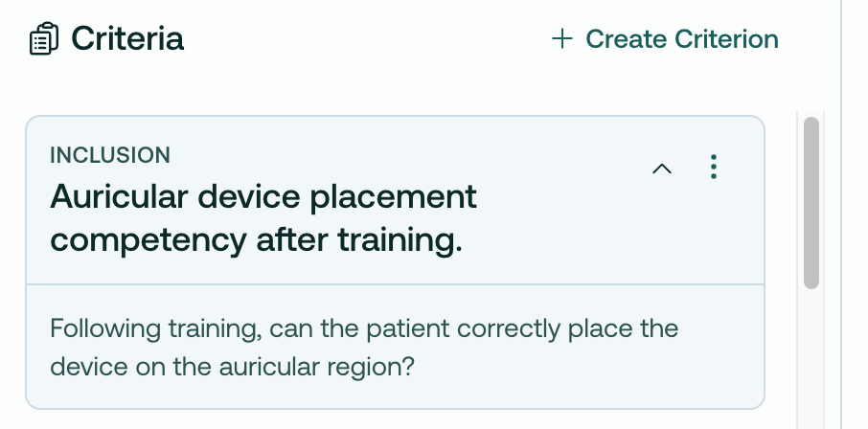Viewport: 868px width, 429px height.
Task: Click 'device on the auricular region?' text
Action: pyautogui.click(x=232, y=367)
